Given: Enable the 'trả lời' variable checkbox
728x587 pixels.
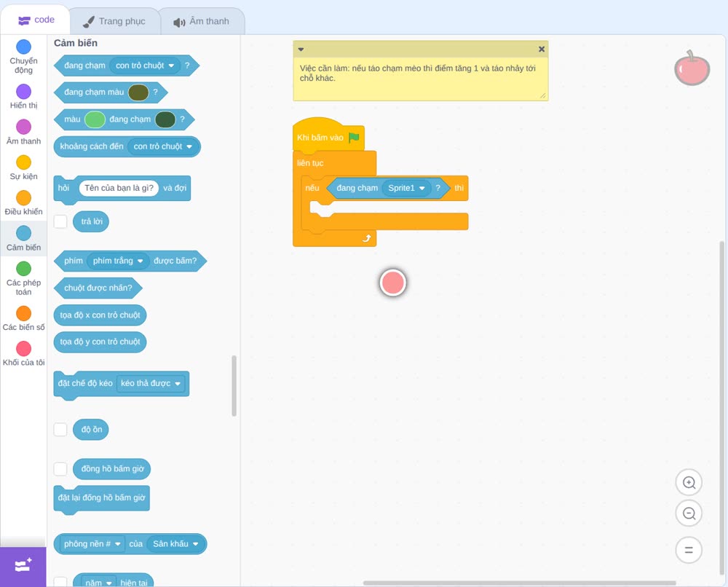Looking at the screenshot, I should pos(60,221).
